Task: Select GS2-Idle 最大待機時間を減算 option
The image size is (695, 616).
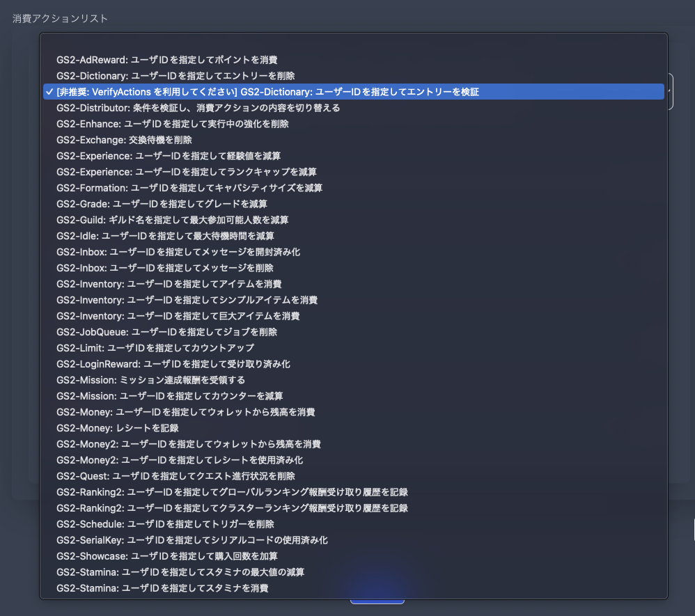Action: pos(353,236)
